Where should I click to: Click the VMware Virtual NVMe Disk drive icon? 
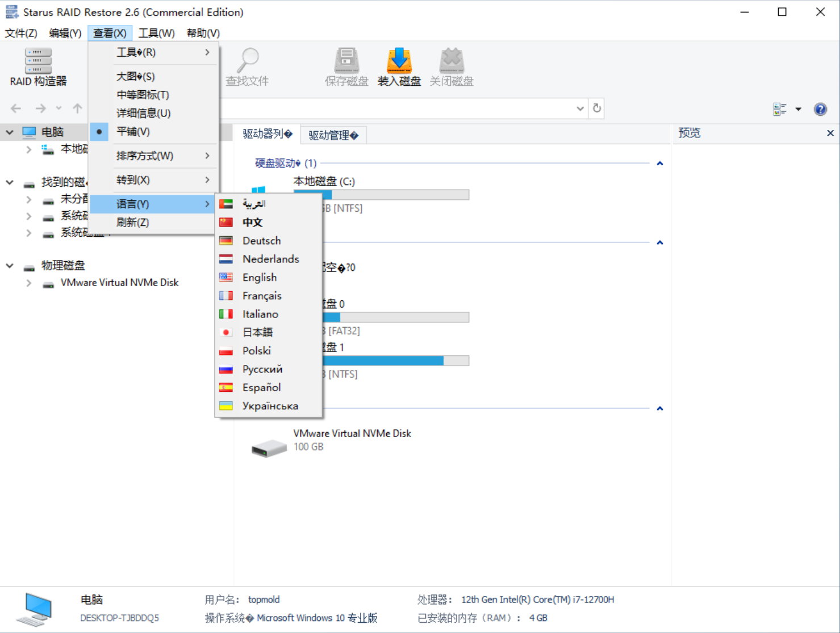click(269, 448)
